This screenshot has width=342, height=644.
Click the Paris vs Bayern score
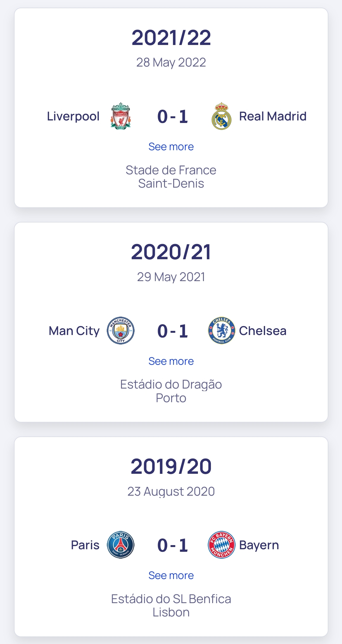[x=173, y=545]
